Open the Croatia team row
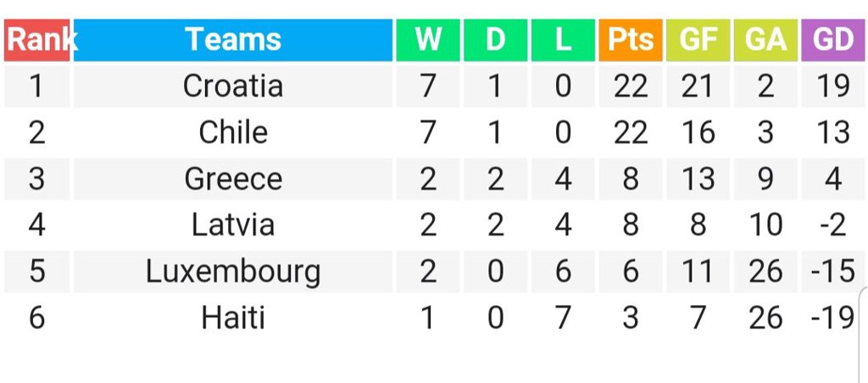 [x=434, y=86]
